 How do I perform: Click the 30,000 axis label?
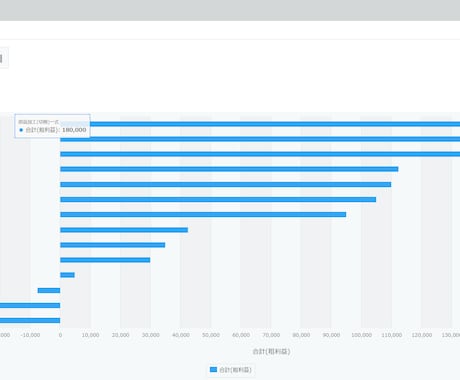pyautogui.click(x=151, y=335)
